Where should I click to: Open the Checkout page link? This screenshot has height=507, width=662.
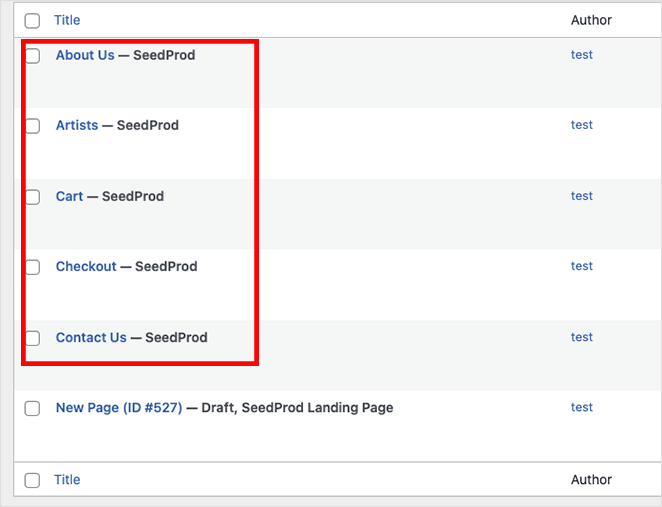click(x=86, y=266)
